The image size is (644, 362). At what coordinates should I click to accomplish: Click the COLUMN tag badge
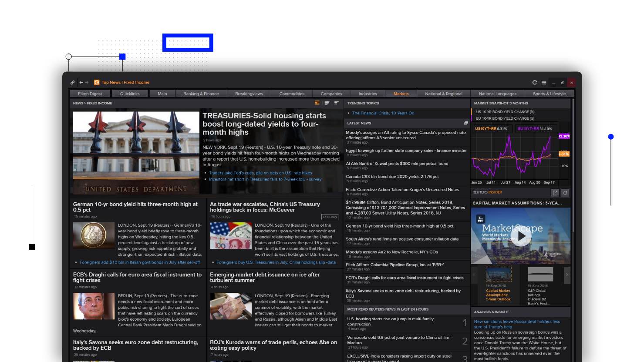point(330,217)
